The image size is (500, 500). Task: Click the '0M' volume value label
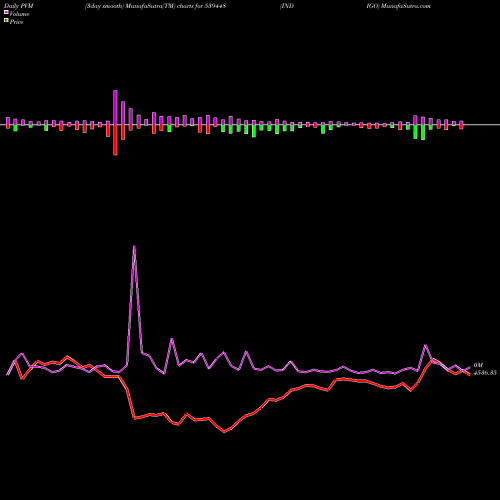coord(478,365)
